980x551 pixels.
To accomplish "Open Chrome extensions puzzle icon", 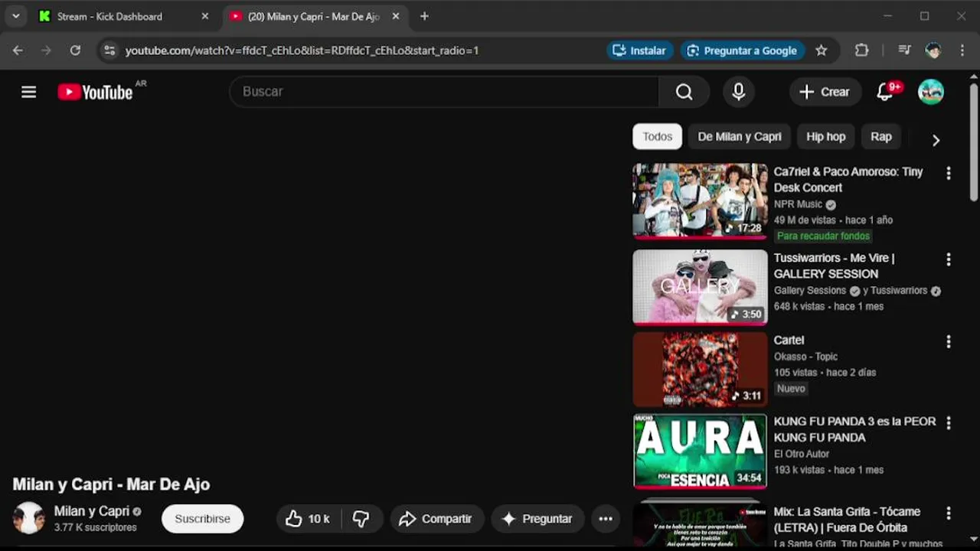I will point(862,51).
